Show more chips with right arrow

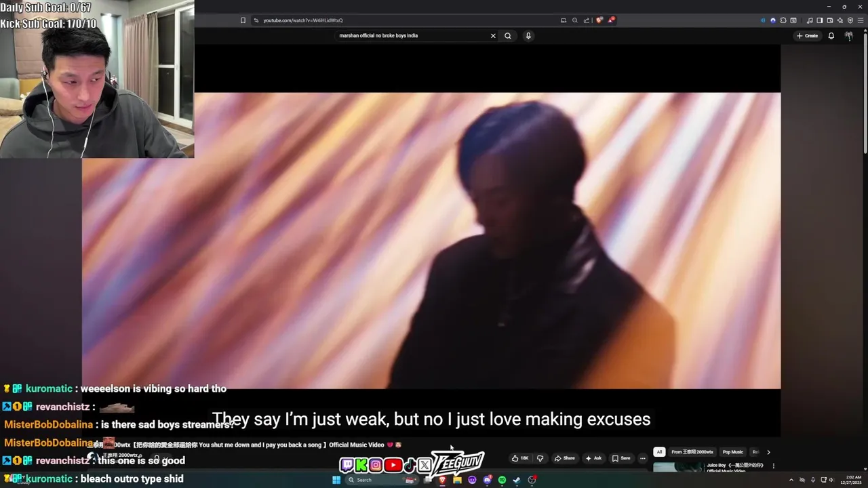click(768, 451)
